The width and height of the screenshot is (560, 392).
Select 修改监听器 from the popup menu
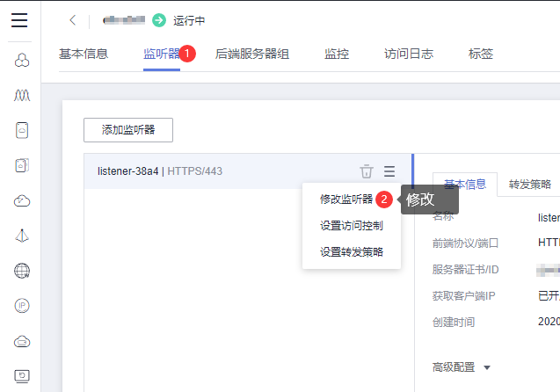pyautogui.click(x=346, y=200)
